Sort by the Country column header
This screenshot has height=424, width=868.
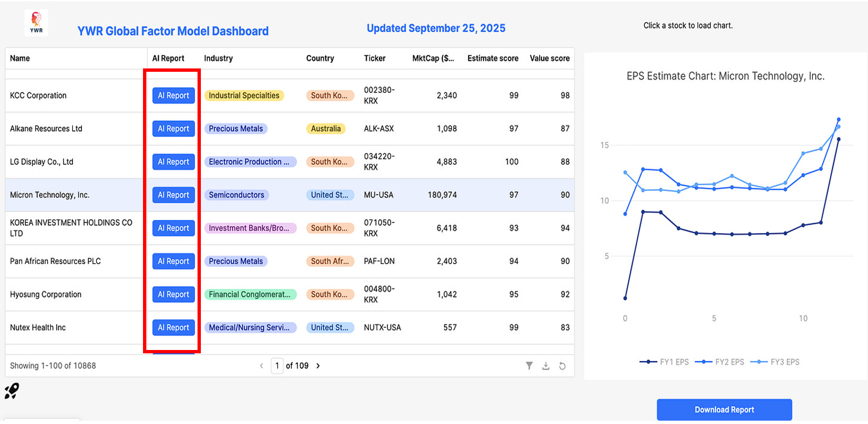320,58
